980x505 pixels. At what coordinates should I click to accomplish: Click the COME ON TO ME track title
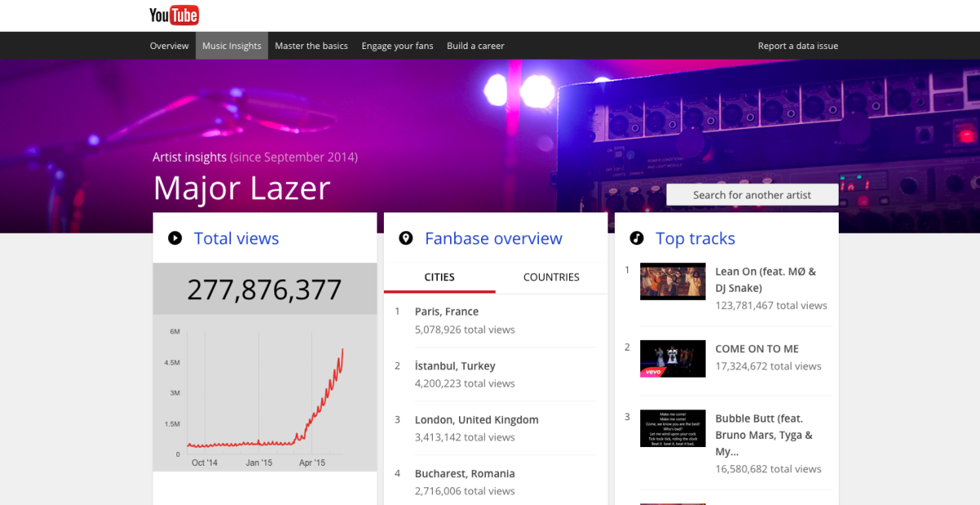pos(757,348)
